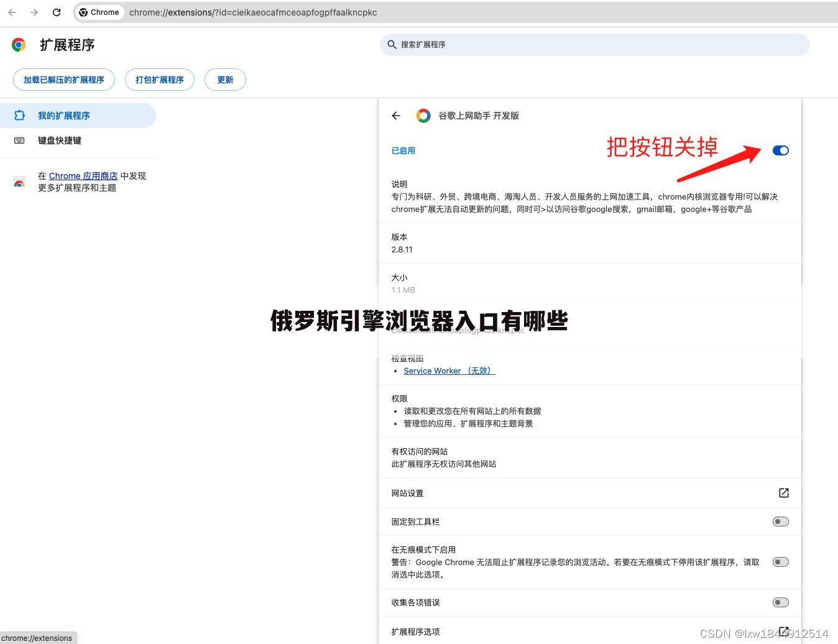
Task: Click version number 2.8.11
Action: pyautogui.click(x=402, y=249)
